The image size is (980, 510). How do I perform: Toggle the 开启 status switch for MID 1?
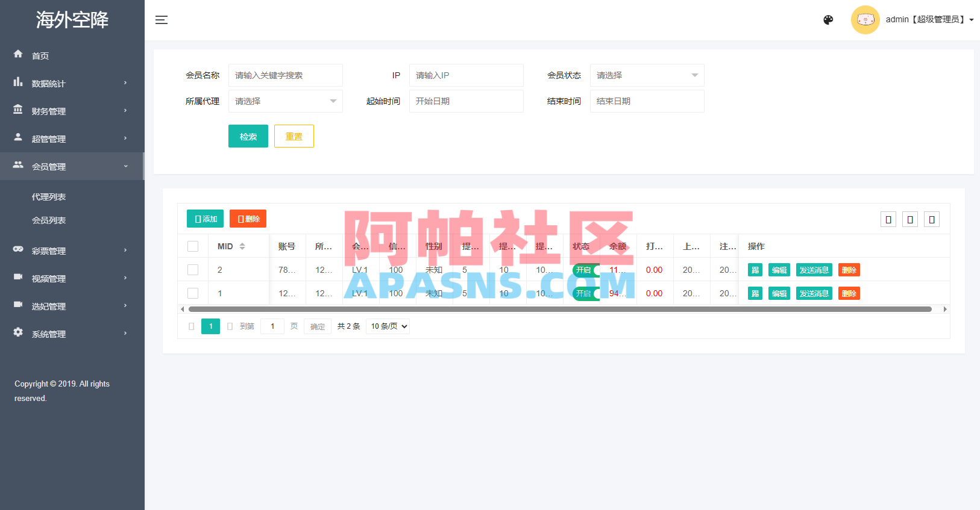coord(586,293)
